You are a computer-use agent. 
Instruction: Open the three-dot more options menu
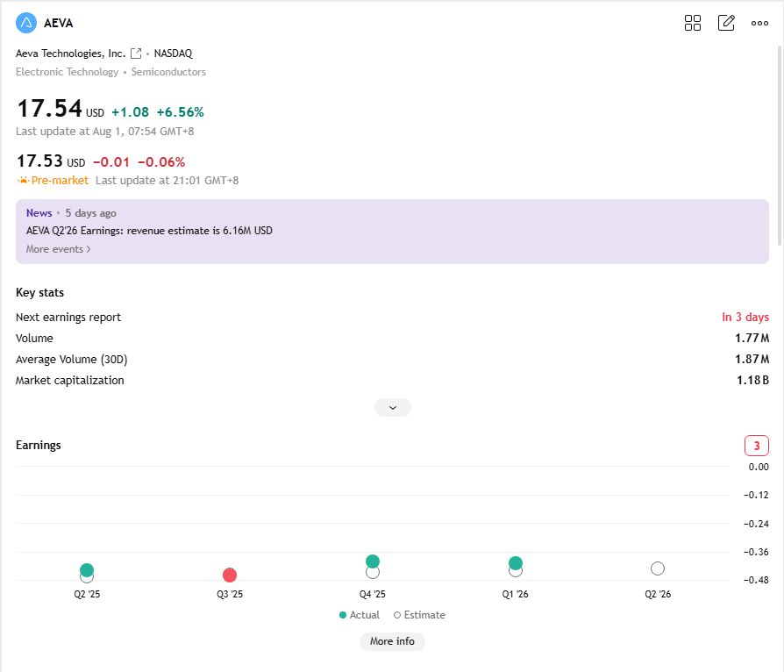(759, 23)
